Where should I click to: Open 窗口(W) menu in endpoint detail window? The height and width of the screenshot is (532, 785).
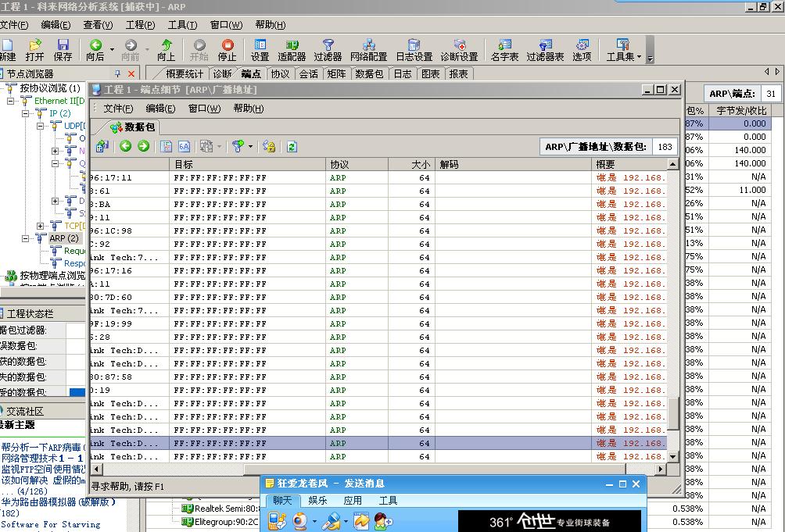pyautogui.click(x=204, y=109)
